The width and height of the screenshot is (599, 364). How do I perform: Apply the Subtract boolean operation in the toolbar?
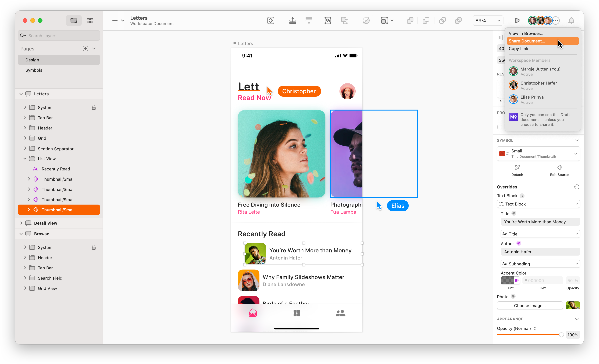point(426,20)
